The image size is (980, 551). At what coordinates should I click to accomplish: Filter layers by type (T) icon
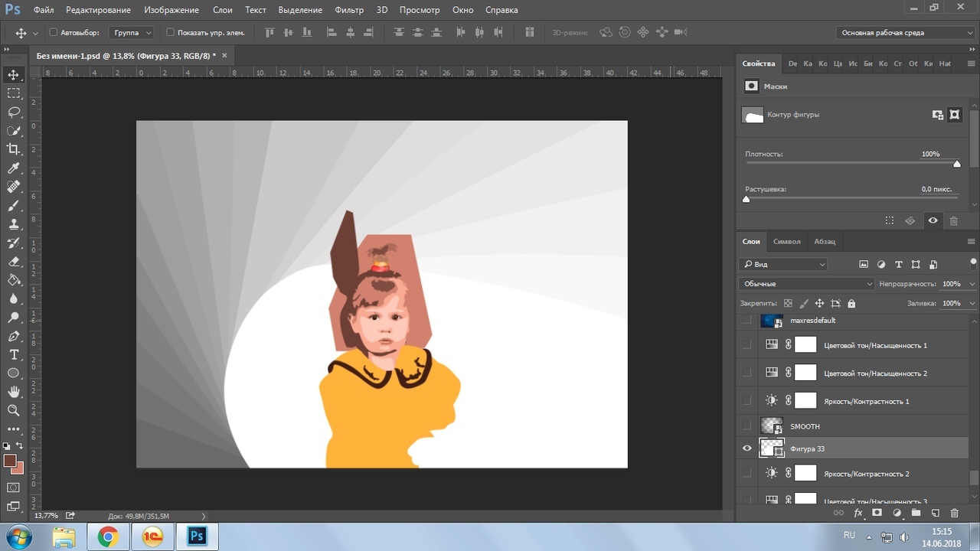(899, 264)
